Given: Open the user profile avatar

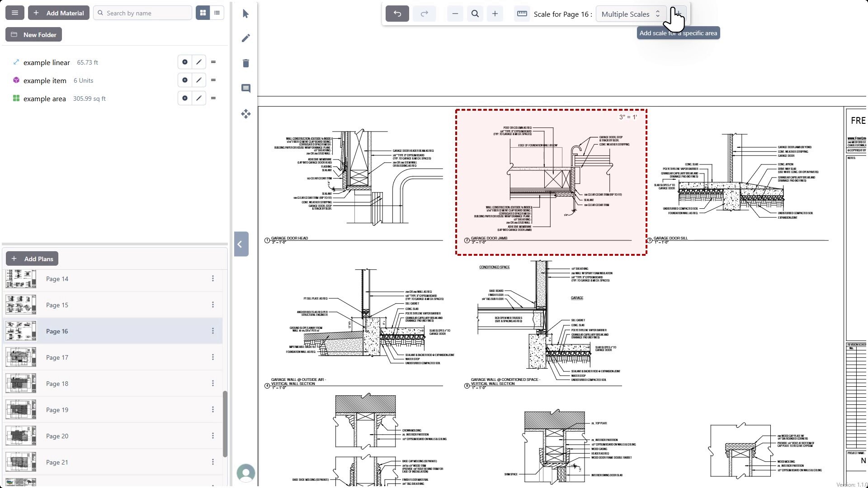Looking at the screenshot, I should [246, 473].
